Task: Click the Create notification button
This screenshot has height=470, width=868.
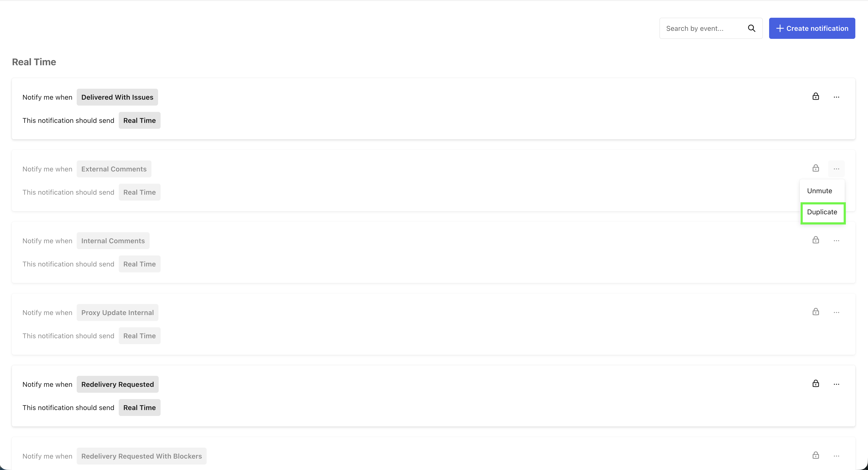Action: coord(812,28)
